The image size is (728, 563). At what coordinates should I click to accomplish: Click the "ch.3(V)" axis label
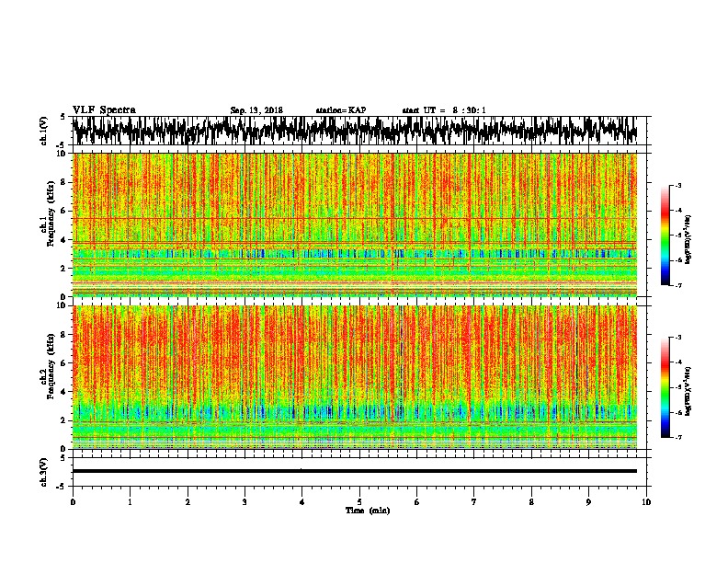coord(44,473)
